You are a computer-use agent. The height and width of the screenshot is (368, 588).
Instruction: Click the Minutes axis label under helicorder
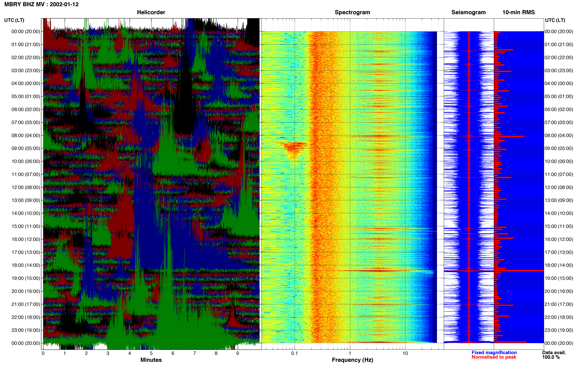[151, 360]
